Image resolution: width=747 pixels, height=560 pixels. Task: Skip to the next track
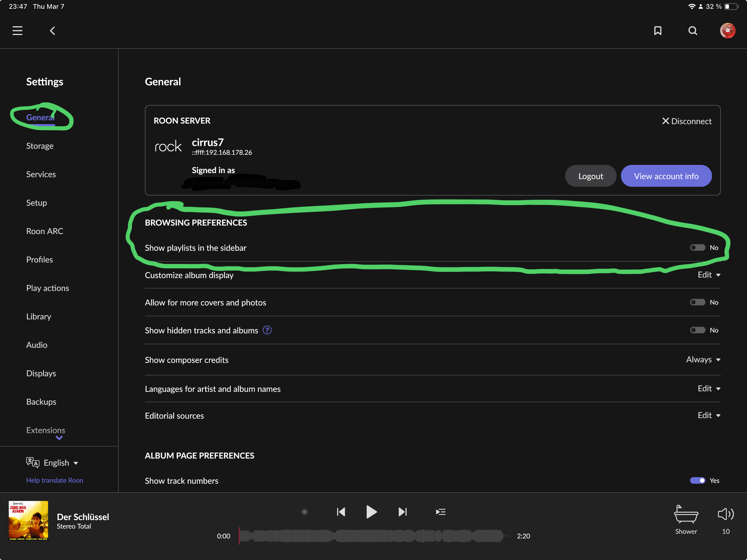[402, 512]
